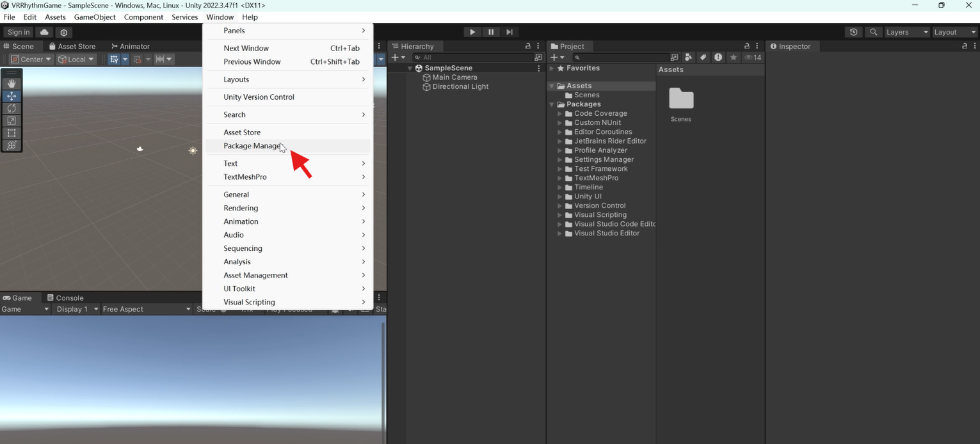This screenshot has height=444, width=980.
Task: Select Main Camera in Hierarchy
Action: click(454, 77)
